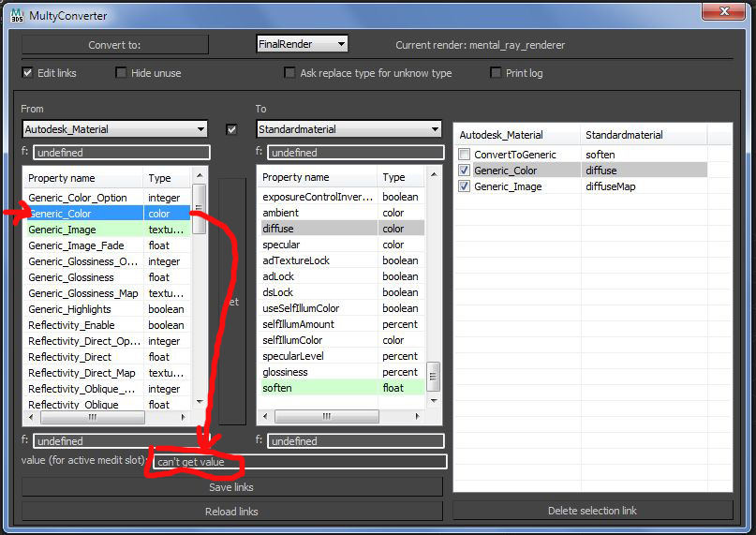This screenshot has height=535, width=756.
Task: Click the Reload links button
Action: [231, 512]
